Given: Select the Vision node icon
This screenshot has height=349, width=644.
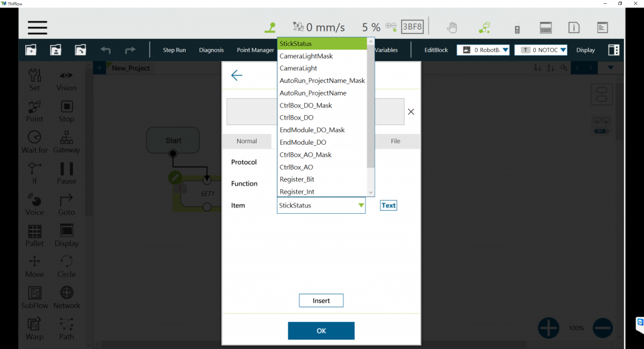Looking at the screenshot, I should [x=66, y=80].
